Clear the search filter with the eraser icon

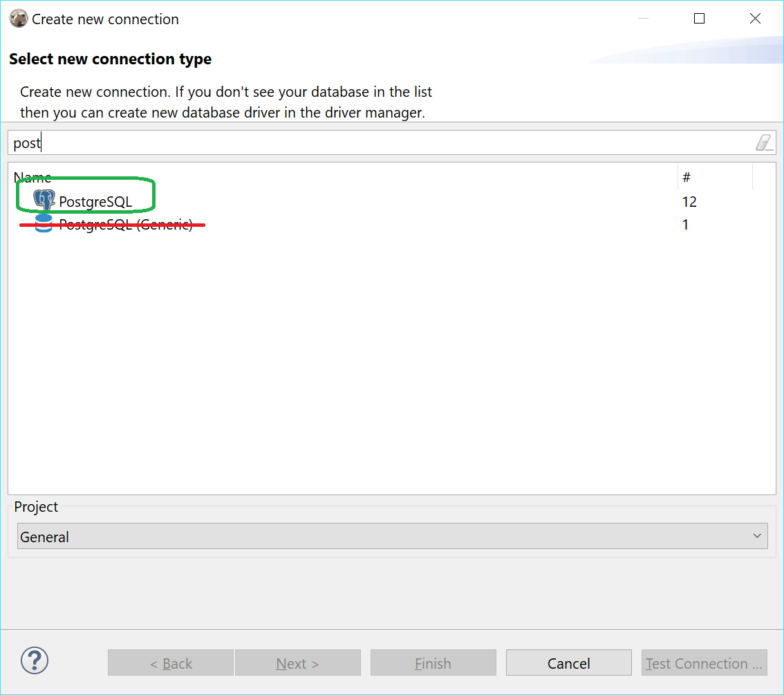(765, 142)
